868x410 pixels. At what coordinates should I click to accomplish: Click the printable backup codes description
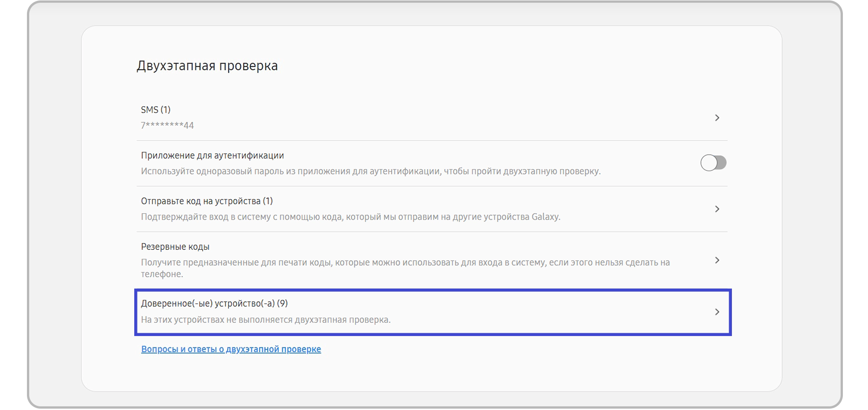[405, 263]
